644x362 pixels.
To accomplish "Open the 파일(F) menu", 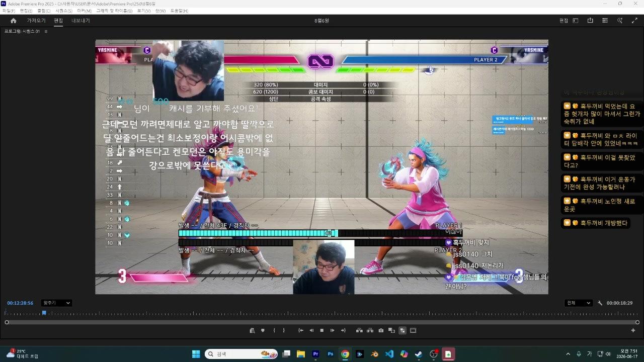I will 9,11.
